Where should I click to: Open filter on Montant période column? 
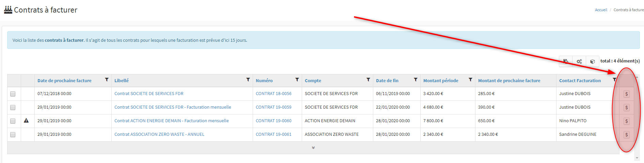470,80
